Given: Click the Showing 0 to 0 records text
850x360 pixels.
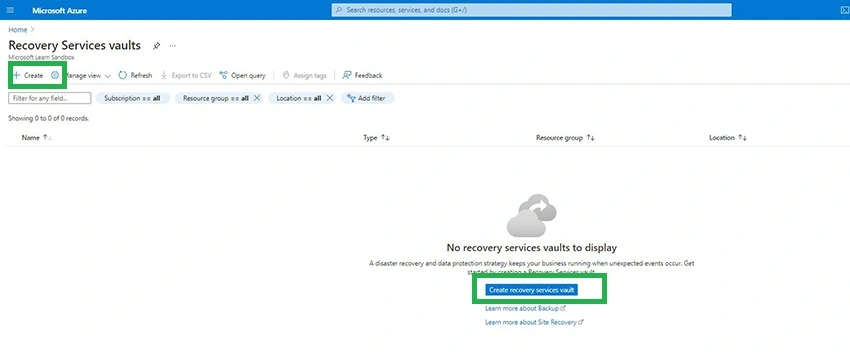Looking at the screenshot, I should (49, 118).
